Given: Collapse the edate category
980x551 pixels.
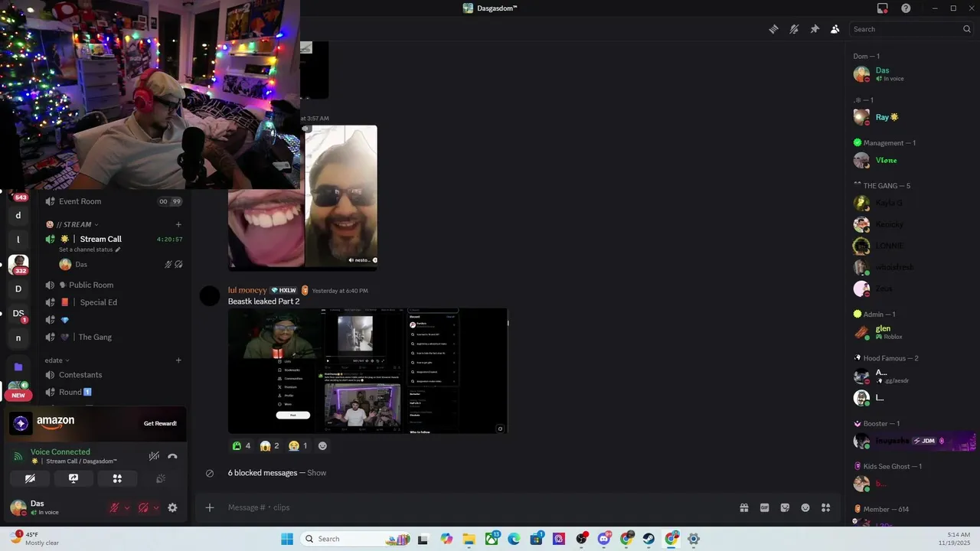Looking at the screenshot, I should 57,360.
